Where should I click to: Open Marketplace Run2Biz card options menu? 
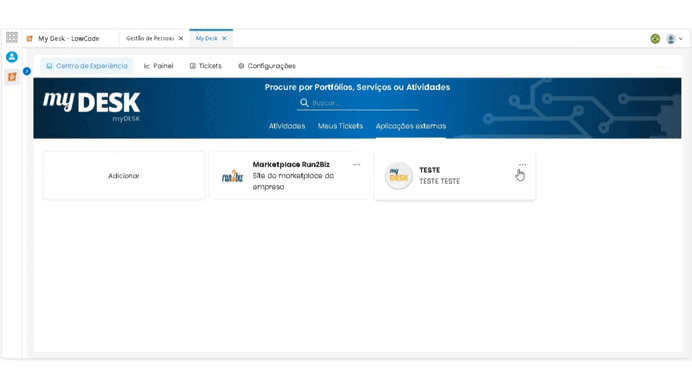pyautogui.click(x=357, y=165)
